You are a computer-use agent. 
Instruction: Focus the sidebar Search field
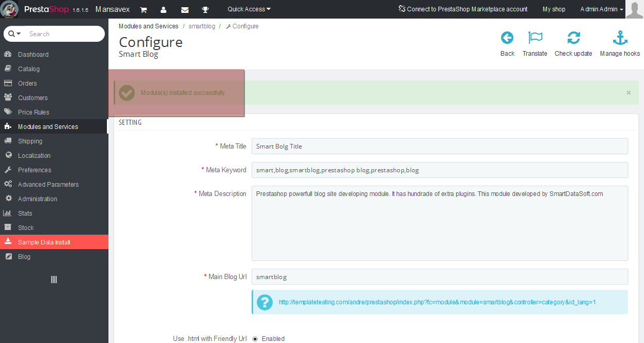64,34
